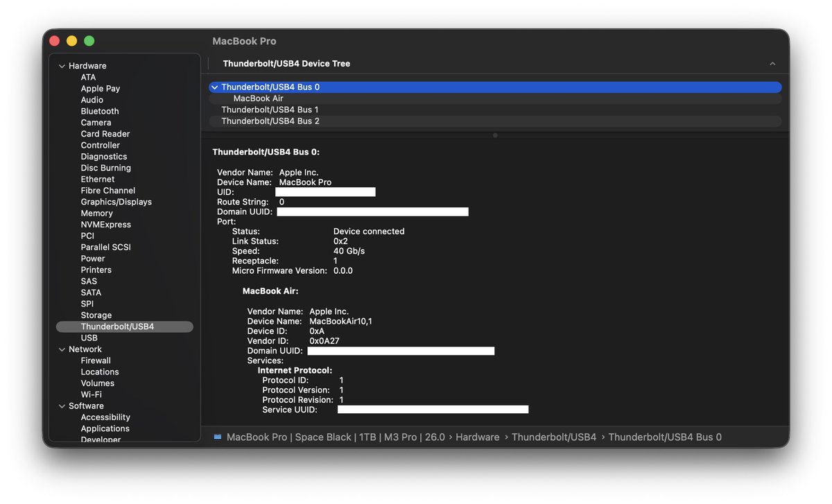Open the Audio hardware section

(92, 100)
